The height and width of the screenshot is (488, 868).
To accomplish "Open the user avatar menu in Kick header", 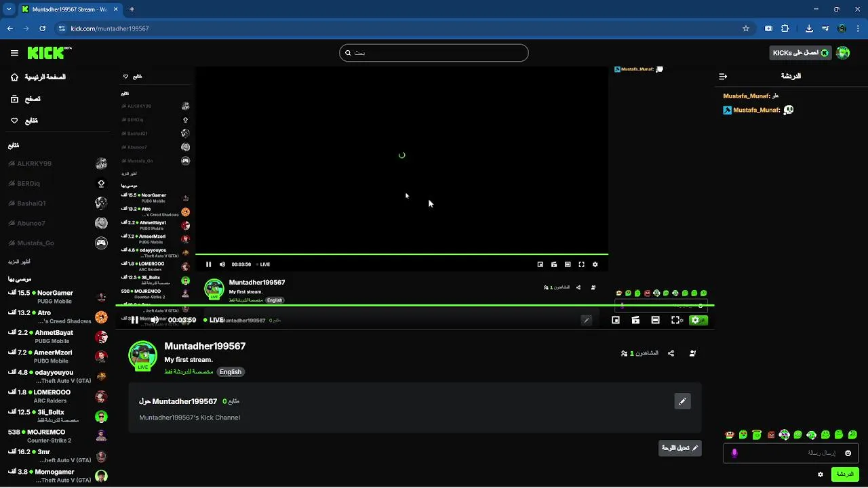I will tap(843, 53).
